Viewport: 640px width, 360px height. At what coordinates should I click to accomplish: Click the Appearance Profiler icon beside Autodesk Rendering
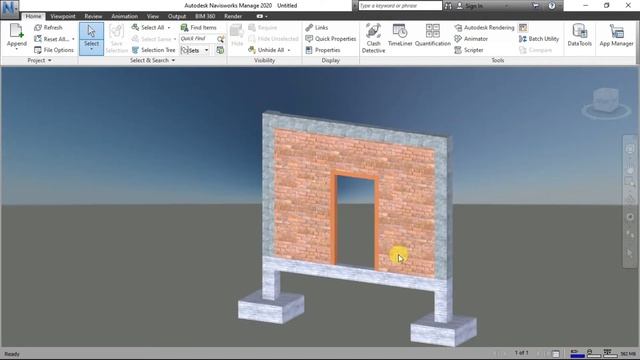(x=523, y=27)
